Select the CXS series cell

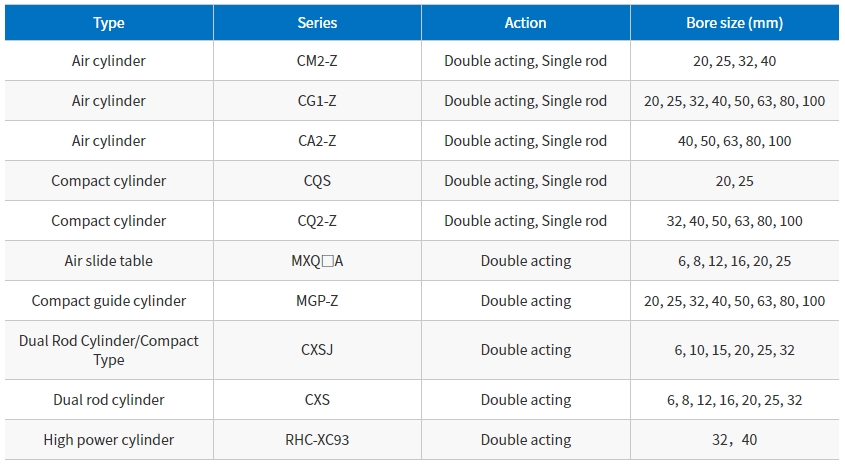(317, 400)
